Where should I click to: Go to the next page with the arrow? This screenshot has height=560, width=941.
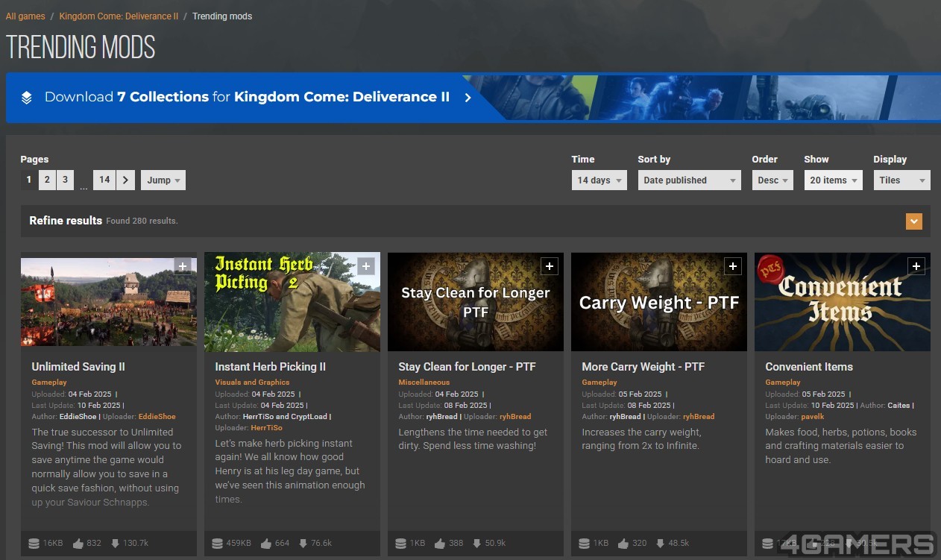pyautogui.click(x=125, y=180)
